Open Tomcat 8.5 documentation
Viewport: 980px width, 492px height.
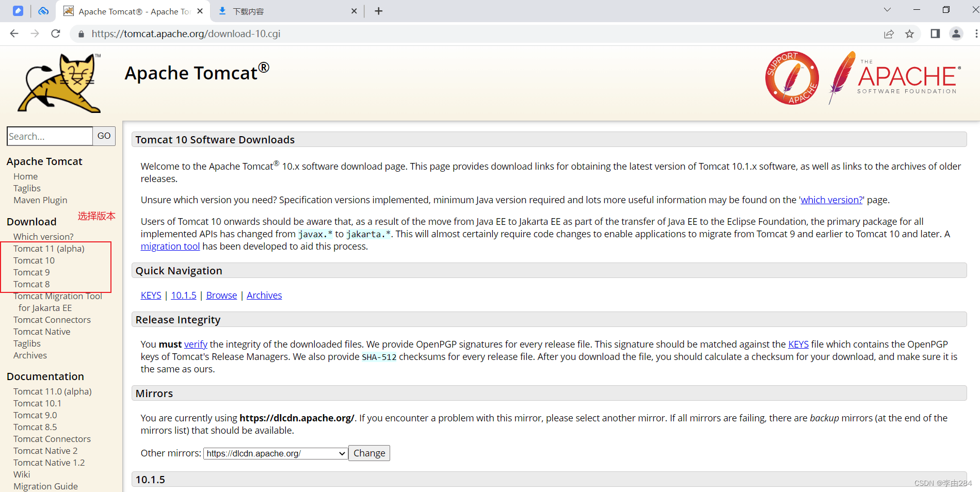click(35, 427)
